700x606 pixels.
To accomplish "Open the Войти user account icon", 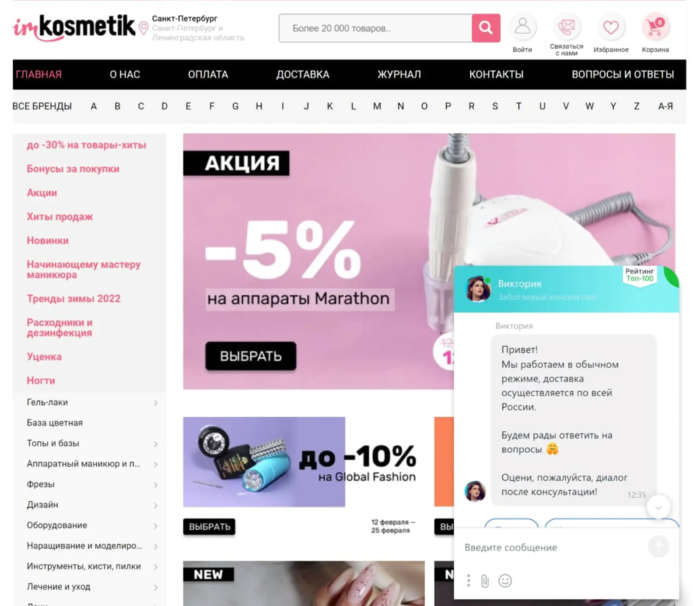I will (522, 27).
